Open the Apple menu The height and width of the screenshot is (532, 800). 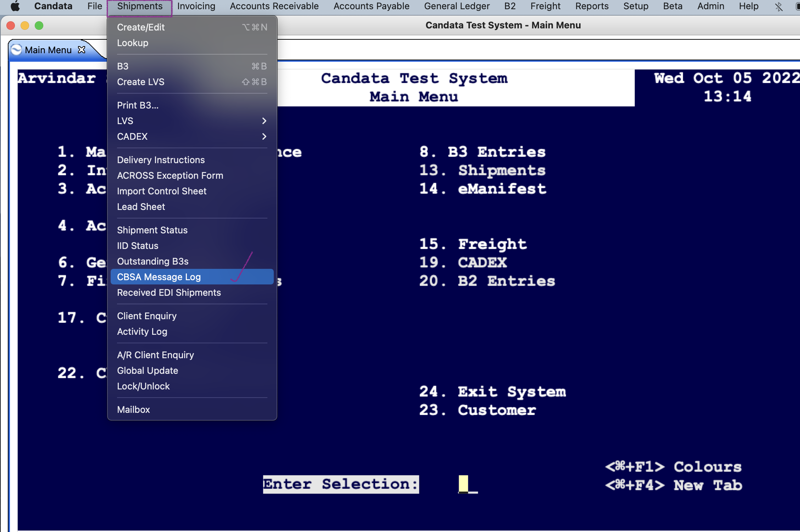15,6
